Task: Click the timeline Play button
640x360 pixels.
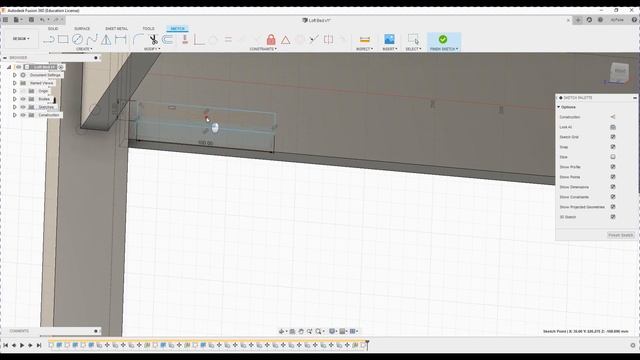Action: click(x=22, y=345)
